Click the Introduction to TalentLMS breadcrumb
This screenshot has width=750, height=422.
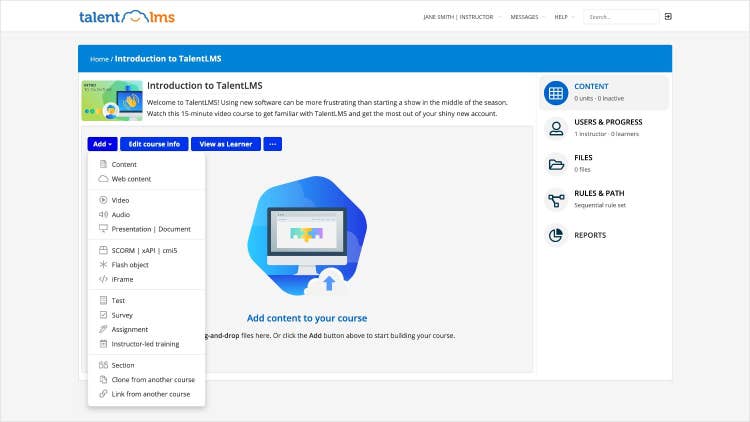click(x=168, y=59)
